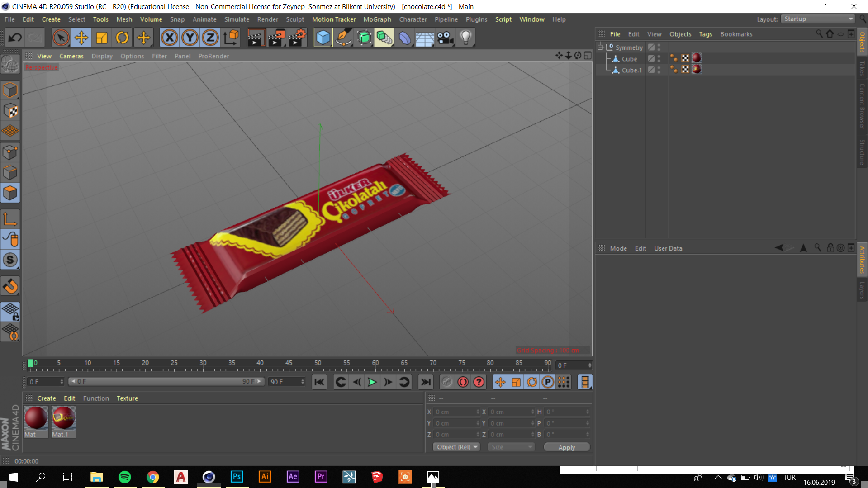Open the spline Pen tool

click(344, 38)
